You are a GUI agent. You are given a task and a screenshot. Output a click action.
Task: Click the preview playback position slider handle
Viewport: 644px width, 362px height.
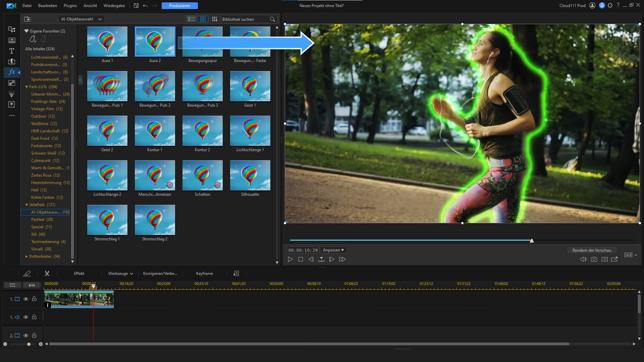click(x=532, y=241)
